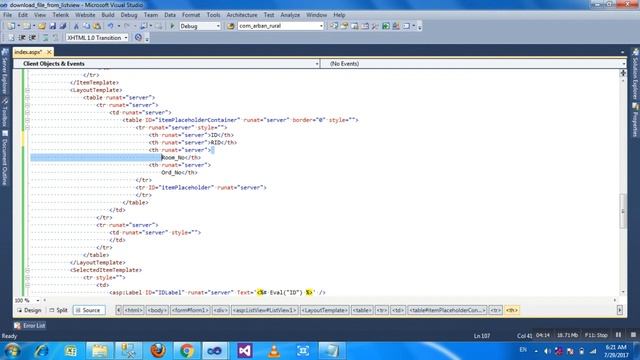Image resolution: width=640 pixels, height=360 pixels.
Task: Click the validation target settings icon
Action: (138, 38)
